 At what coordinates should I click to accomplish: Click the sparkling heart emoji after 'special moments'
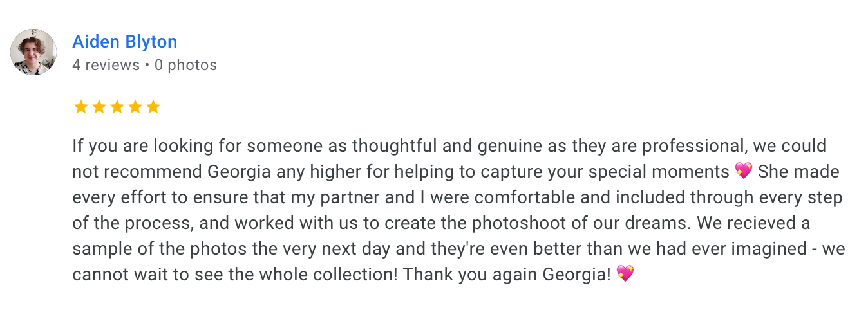coord(743,171)
